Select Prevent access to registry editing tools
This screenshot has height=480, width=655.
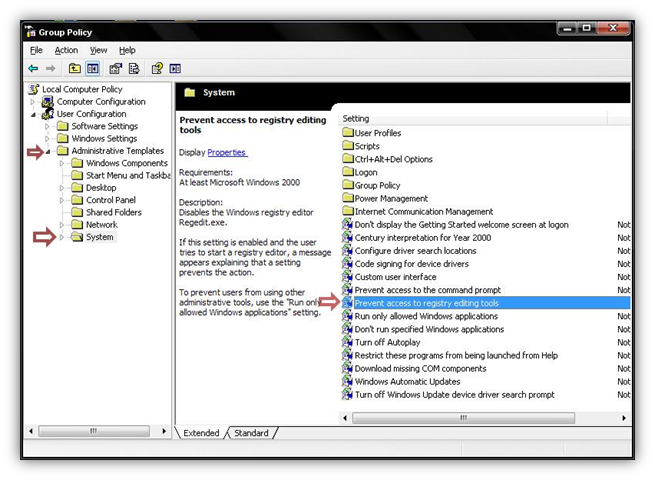point(486,303)
